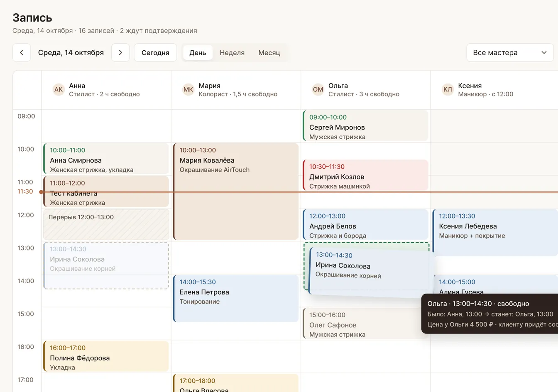Open Елена Петрова Тонирование appointment
Viewport: 558px width, 392px height.
tap(236, 299)
